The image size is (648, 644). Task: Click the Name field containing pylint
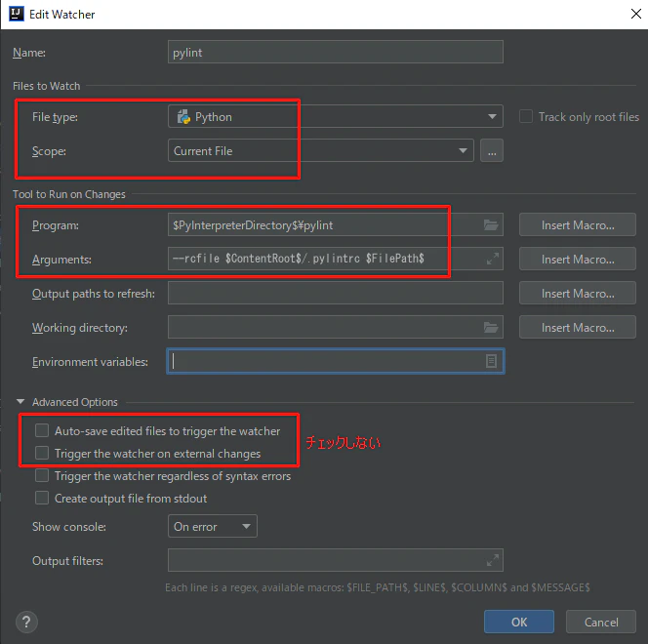(336, 52)
